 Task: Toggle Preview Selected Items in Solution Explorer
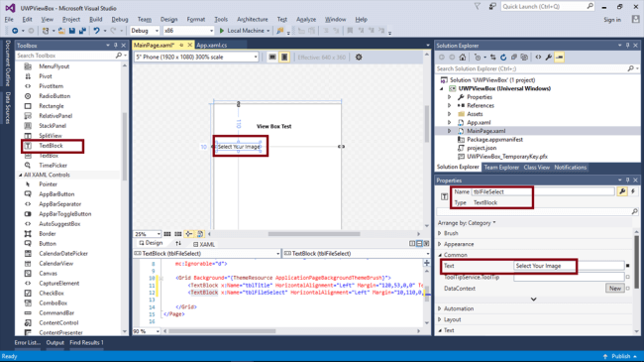coord(560,58)
